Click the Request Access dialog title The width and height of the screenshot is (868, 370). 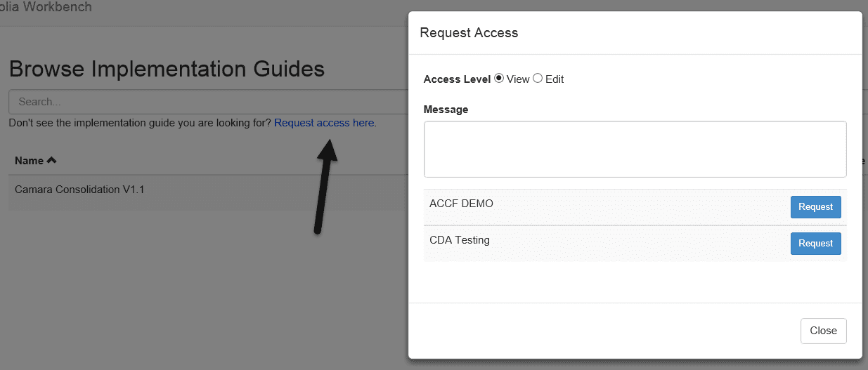[x=469, y=33]
